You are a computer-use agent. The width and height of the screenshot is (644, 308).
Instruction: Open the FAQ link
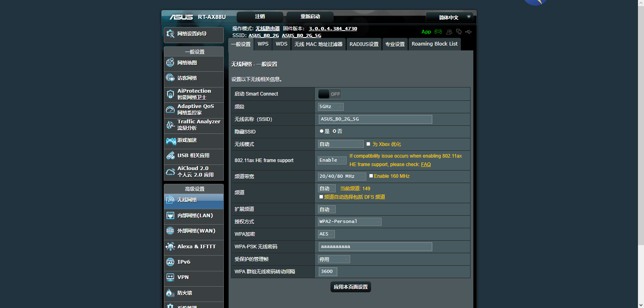pos(426,164)
